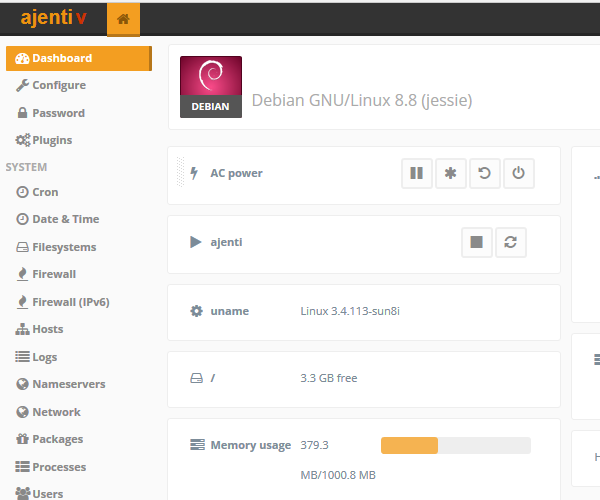Go to Date & Time settings
Image resolution: width=600 pixels, height=500 pixels.
coord(58,219)
